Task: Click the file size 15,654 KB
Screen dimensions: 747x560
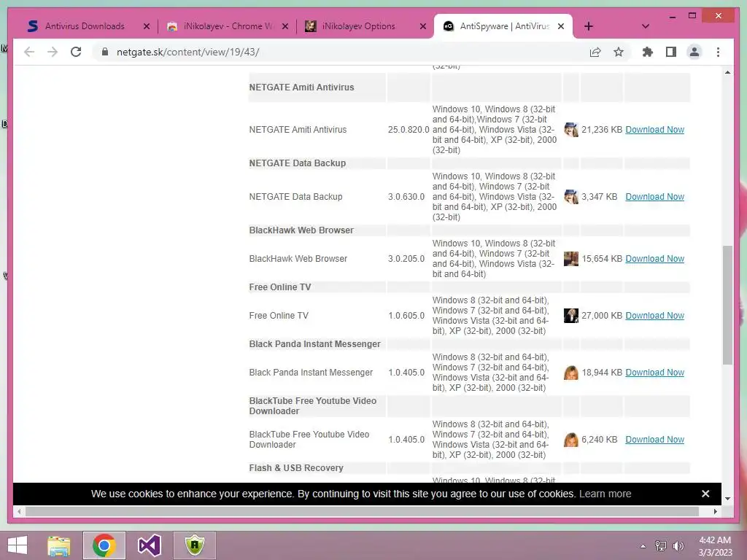Action: pyautogui.click(x=602, y=259)
